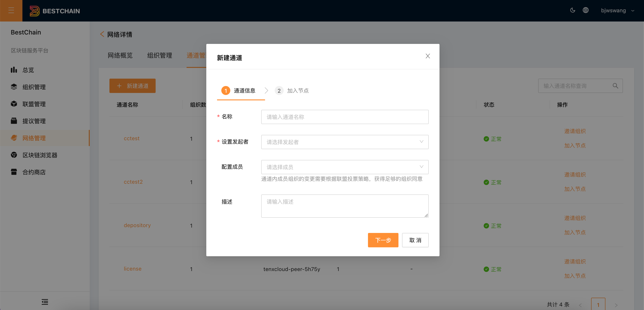Screen dimensions: 644x310
Task: Open 总览 in the sidebar
Action: (x=45, y=70)
